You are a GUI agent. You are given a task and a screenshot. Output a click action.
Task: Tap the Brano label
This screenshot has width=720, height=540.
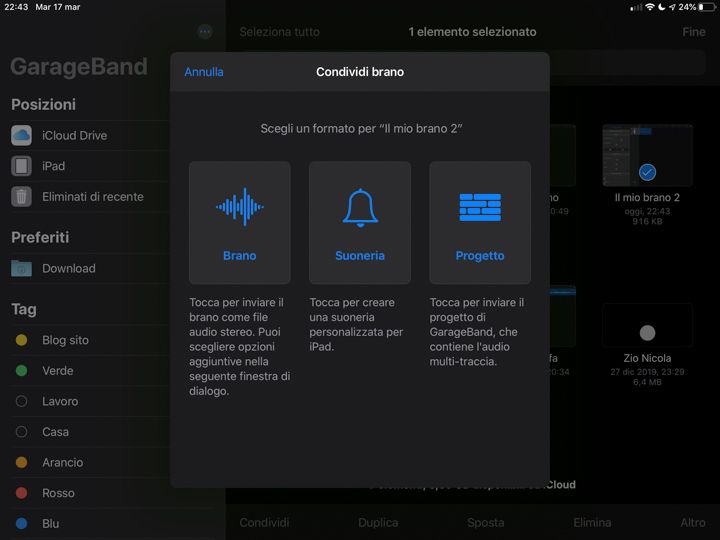click(240, 256)
